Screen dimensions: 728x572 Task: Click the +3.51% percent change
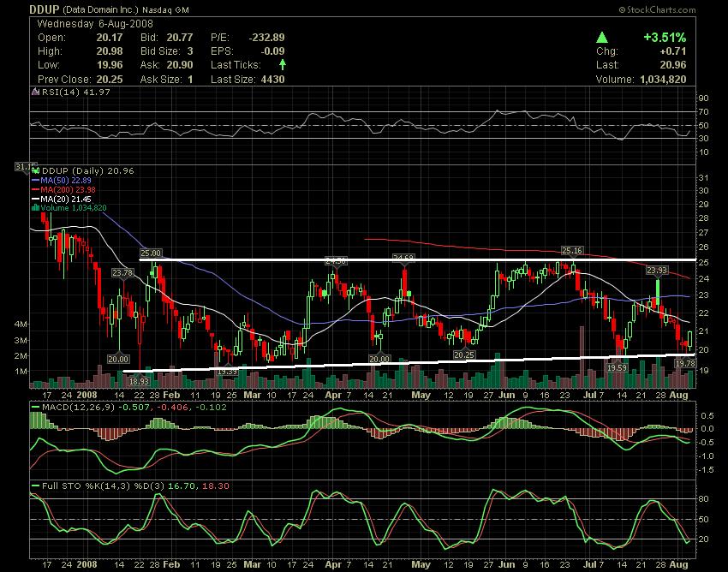[665, 37]
